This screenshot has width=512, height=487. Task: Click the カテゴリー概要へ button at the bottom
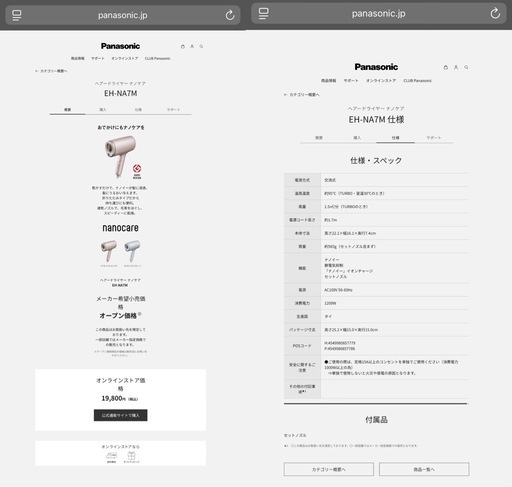tap(329, 469)
